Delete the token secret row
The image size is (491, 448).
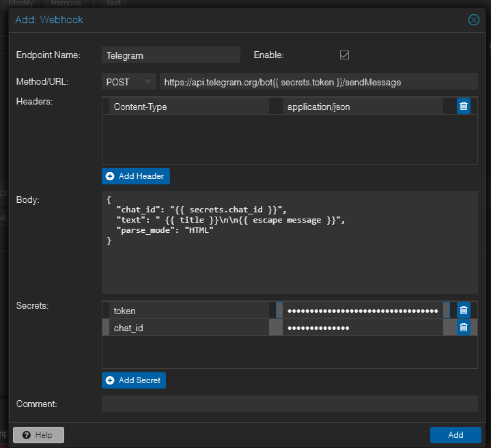tap(464, 310)
